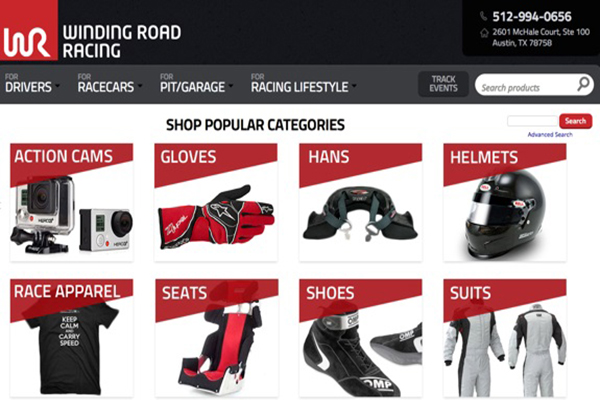Select the Gloves category tile
This screenshot has width=600, height=400.
click(216, 202)
